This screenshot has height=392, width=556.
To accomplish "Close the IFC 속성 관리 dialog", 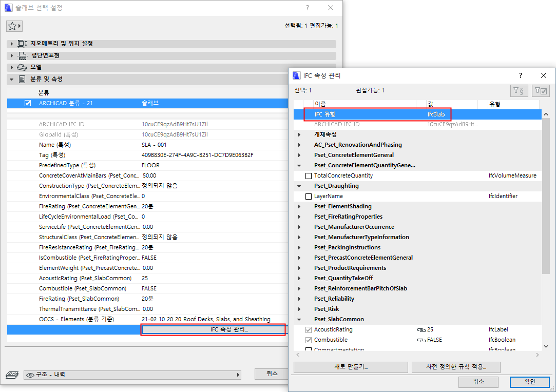I will click(544, 75).
